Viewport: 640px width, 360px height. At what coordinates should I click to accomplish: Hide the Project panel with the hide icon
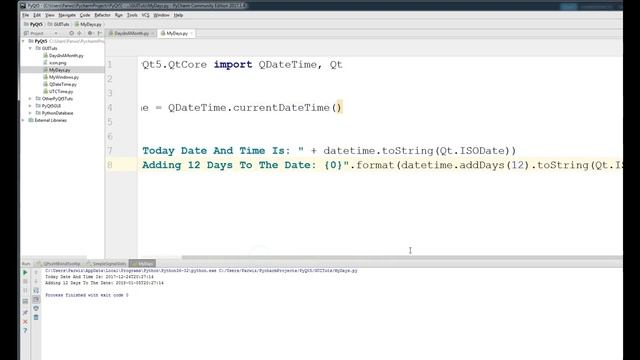pos(100,33)
